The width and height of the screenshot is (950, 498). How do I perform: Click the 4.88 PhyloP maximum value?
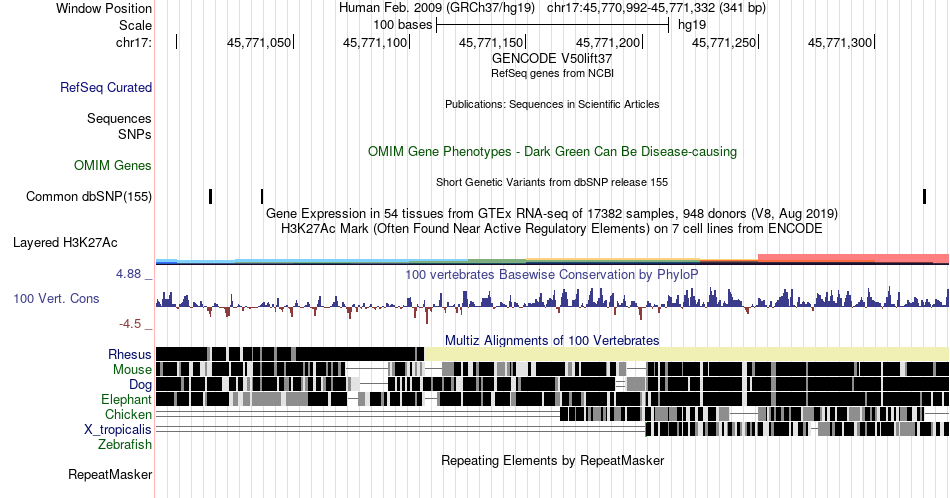128,274
